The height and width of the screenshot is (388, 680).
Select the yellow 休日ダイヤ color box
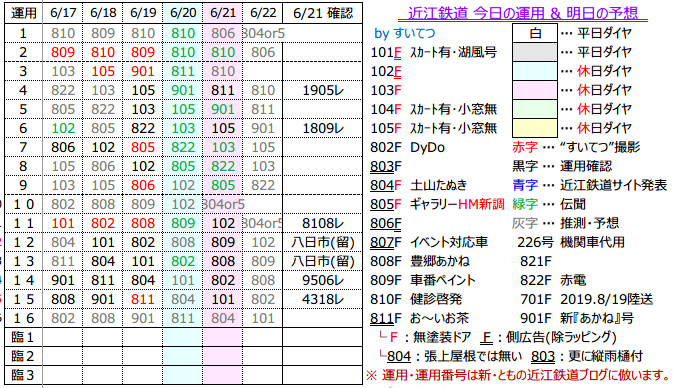[x=535, y=128]
